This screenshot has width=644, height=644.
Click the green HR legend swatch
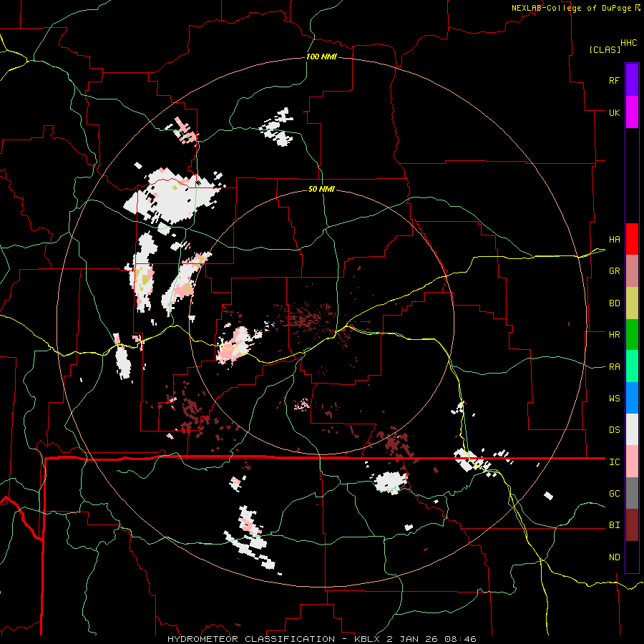click(x=632, y=335)
